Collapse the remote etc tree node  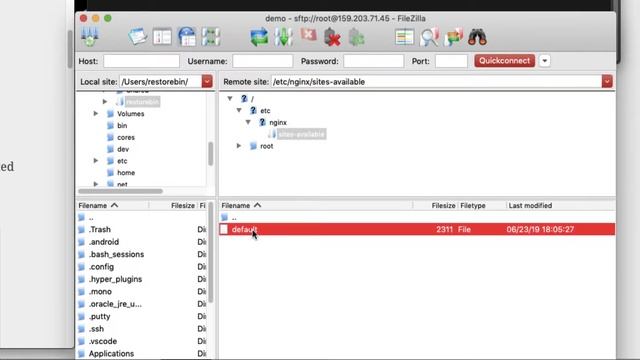[239, 110]
